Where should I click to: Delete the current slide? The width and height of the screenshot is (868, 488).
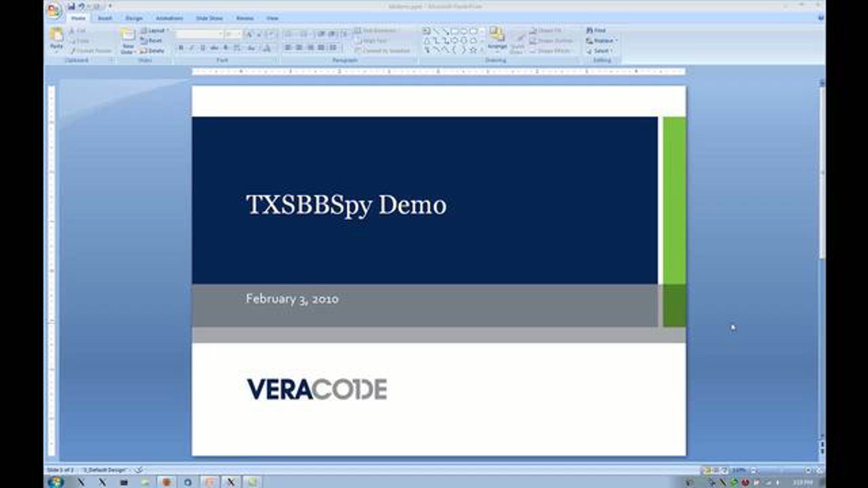[x=152, y=51]
